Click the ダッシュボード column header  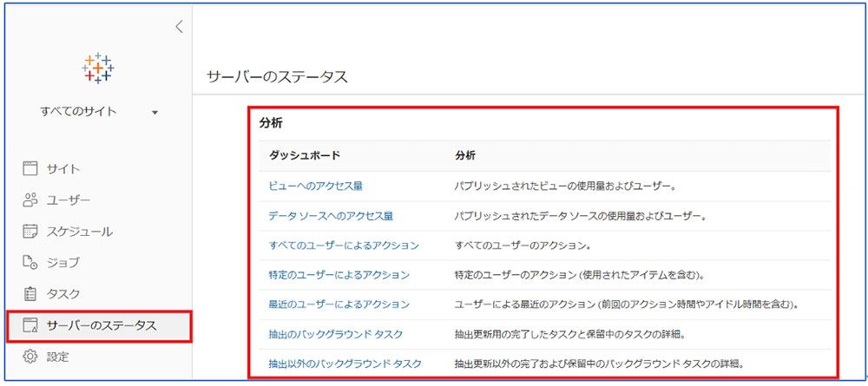pyautogui.click(x=305, y=155)
